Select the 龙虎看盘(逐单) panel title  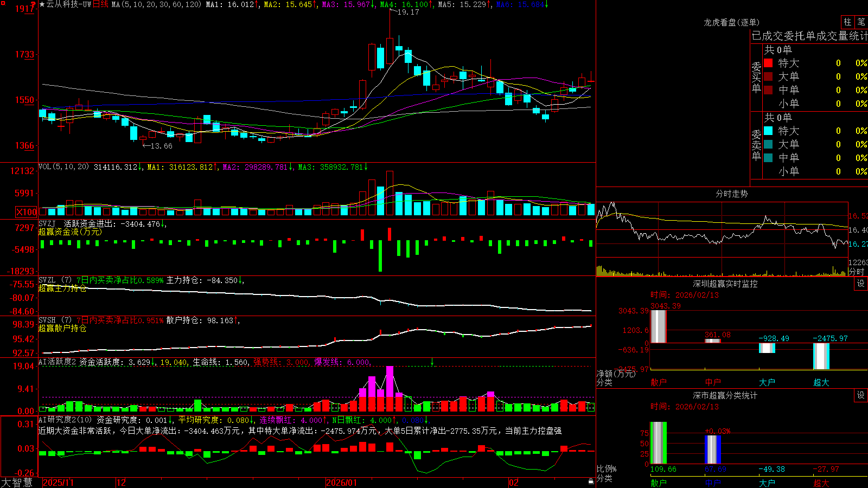pos(731,22)
